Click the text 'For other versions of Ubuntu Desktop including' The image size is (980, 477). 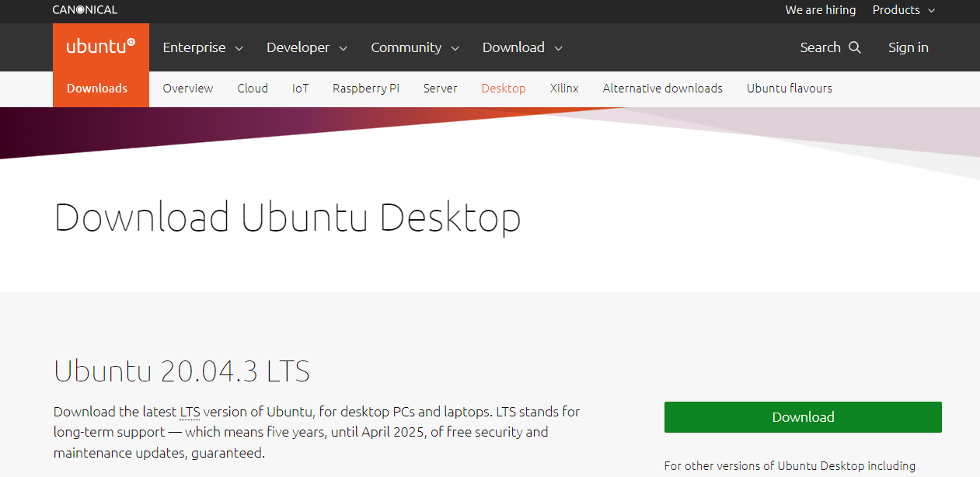790,466
